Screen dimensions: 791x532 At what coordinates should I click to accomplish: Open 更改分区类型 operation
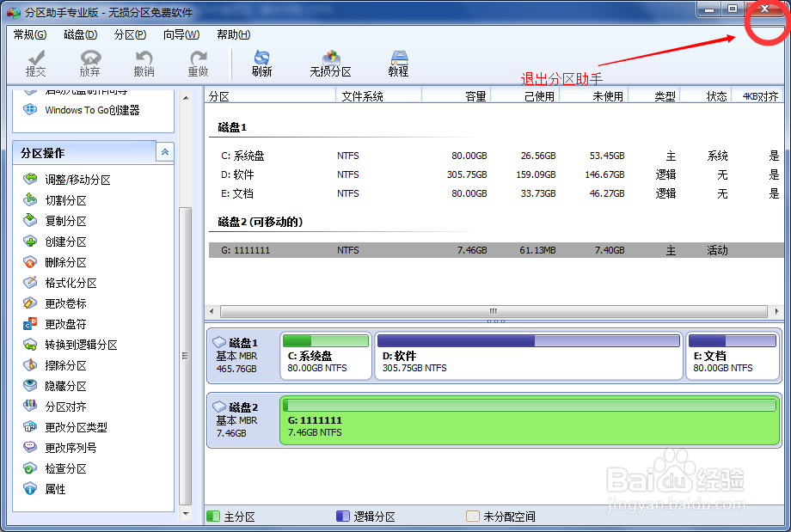(x=65, y=427)
